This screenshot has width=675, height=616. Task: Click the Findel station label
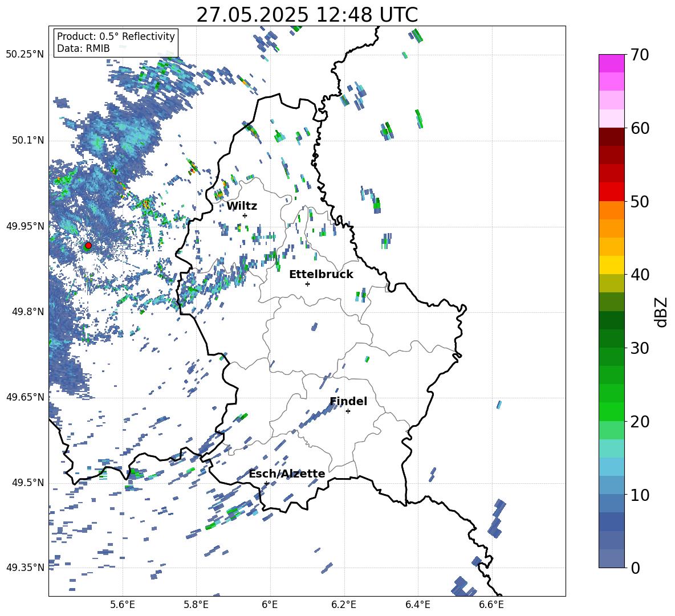[x=348, y=401]
